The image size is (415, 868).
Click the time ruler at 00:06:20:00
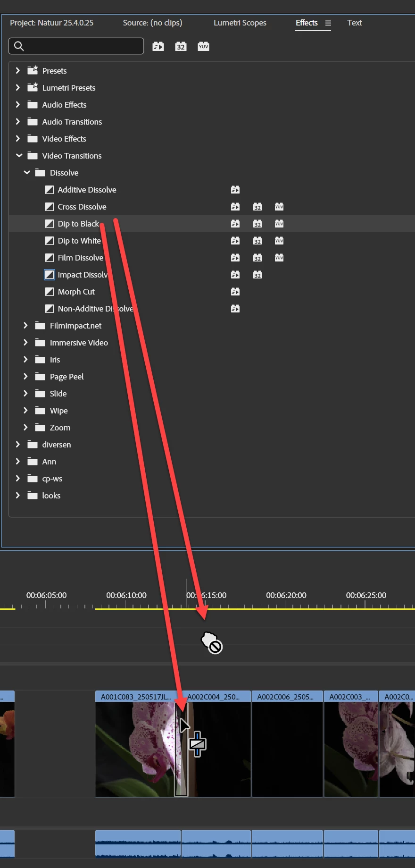[286, 596]
